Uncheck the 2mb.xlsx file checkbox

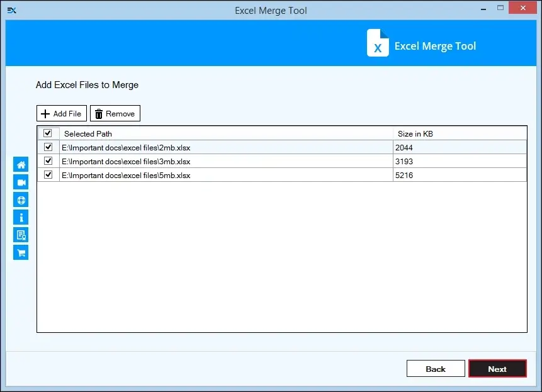coord(48,147)
